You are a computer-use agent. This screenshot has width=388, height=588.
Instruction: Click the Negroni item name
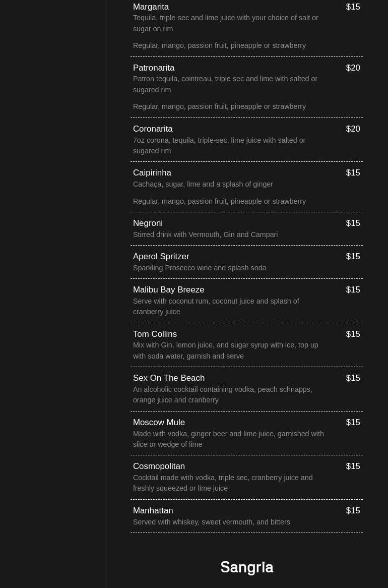pos(148,223)
